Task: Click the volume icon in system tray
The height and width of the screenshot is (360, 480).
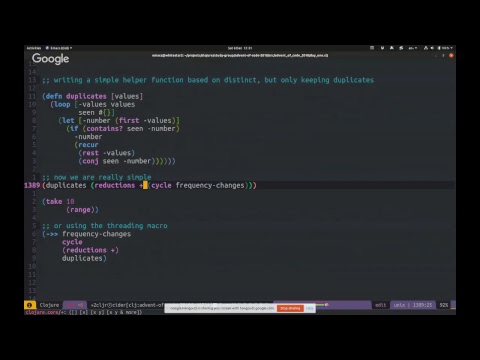Action: click(x=432, y=48)
